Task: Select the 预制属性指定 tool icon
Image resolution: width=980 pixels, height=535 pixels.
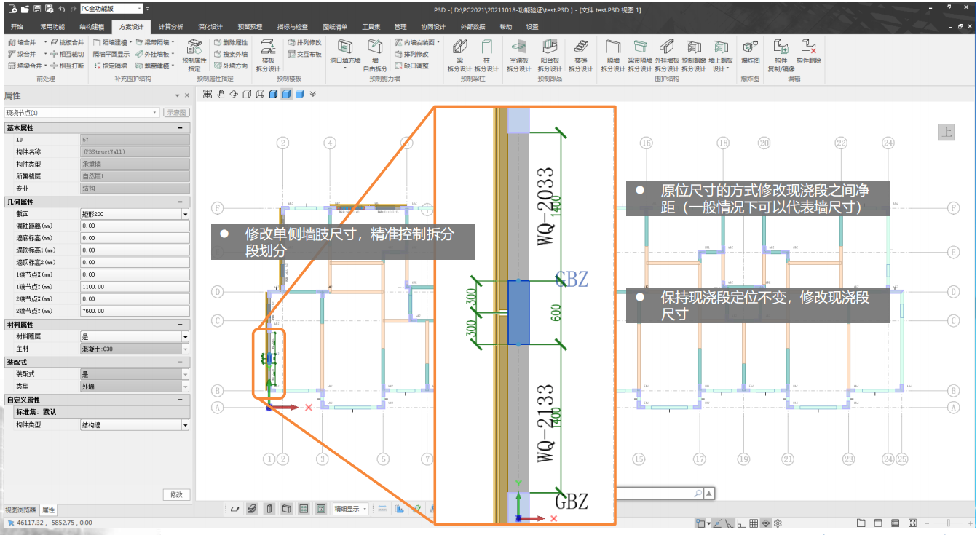Action: click(x=194, y=48)
